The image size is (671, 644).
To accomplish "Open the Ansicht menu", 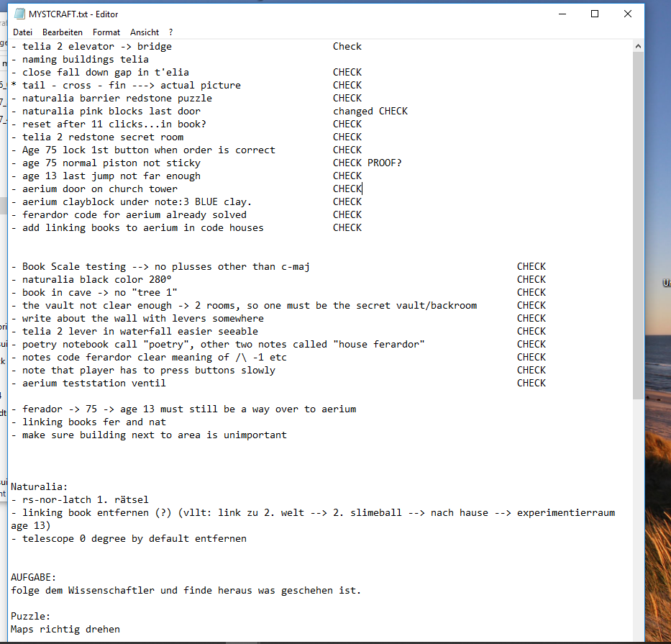I will 145,32.
